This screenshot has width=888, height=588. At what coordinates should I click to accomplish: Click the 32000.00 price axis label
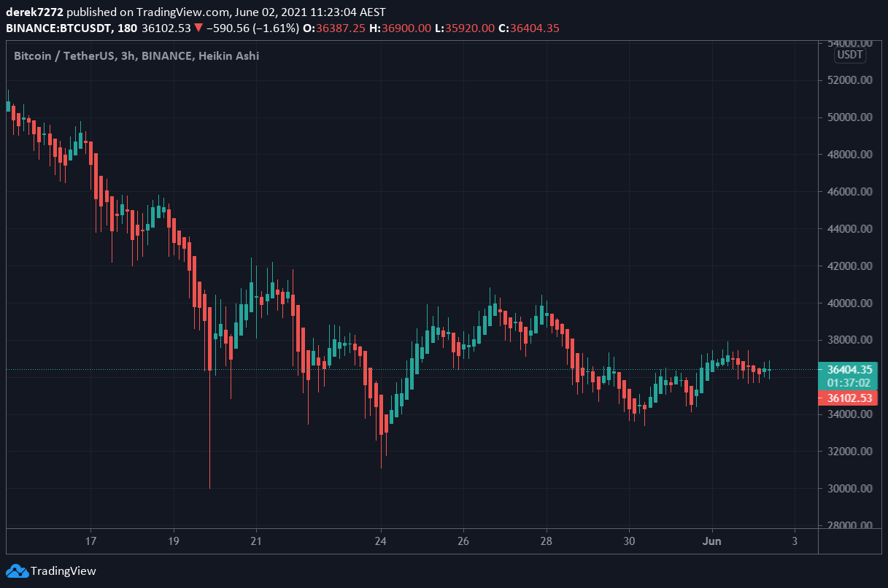(x=849, y=452)
